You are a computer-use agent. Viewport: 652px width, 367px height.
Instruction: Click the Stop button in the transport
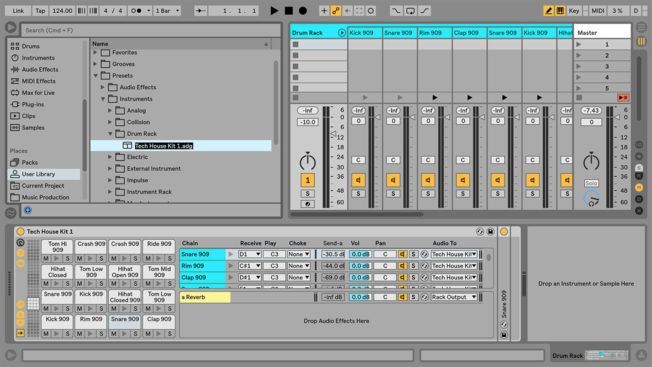(289, 11)
